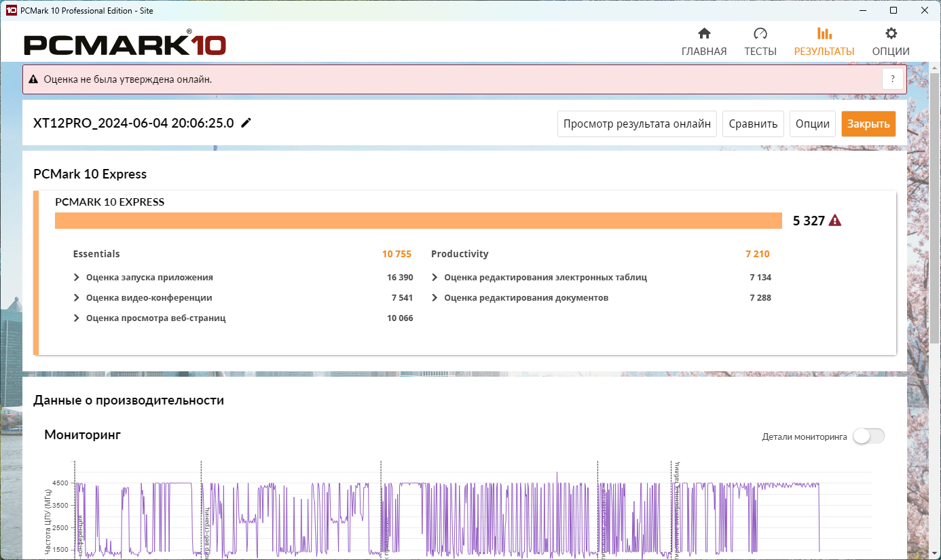Viewport: 941px width, 560px height.
Task: Expand Оценка редактирования электронных таблиц row
Action: [x=435, y=278]
